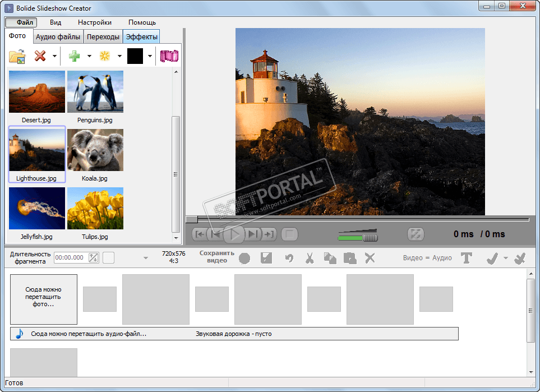The height and width of the screenshot is (392, 540).
Task: Expand the delete photo dropdown arrow
Action: pos(55,56)
